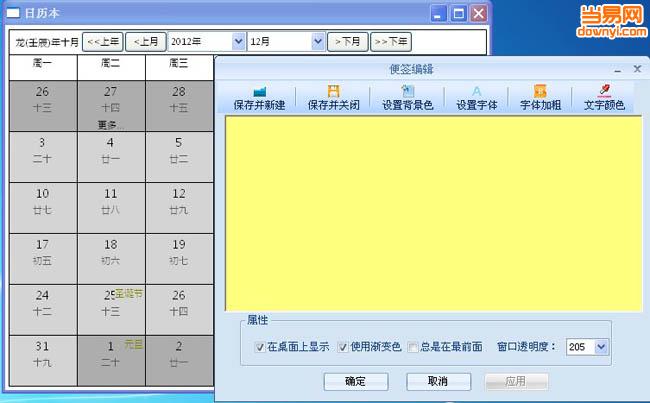Close the 日历本 calendar window
This screenshot has height=403, width=650.
(x=479, y=14)
